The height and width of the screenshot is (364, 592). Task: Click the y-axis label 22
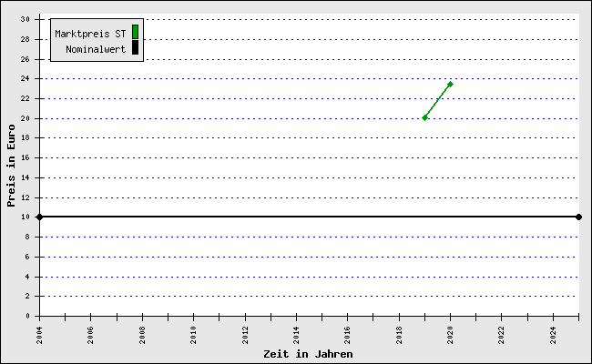click(26, 98)
